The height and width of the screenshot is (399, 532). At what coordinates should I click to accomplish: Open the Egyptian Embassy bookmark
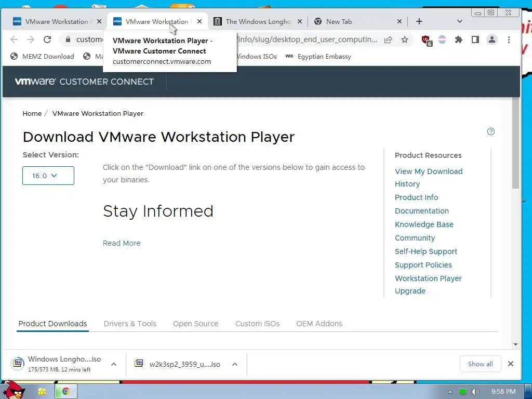tap(318, 56)
